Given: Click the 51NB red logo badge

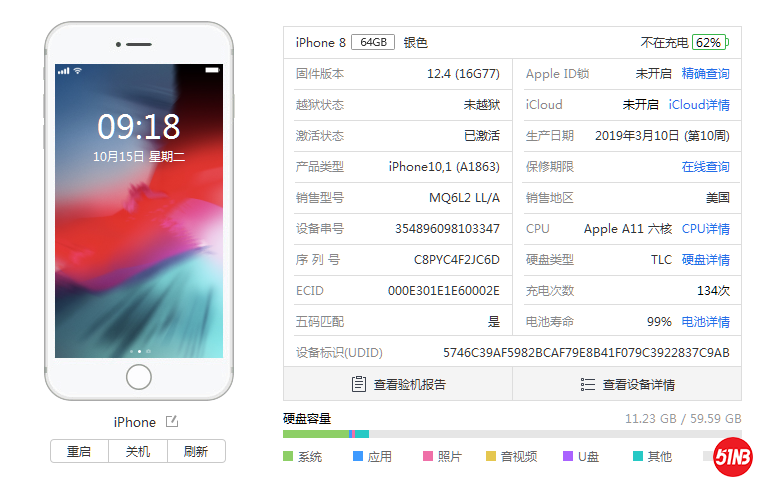Looking at the screenshot, I should click(x=733, y=457).
